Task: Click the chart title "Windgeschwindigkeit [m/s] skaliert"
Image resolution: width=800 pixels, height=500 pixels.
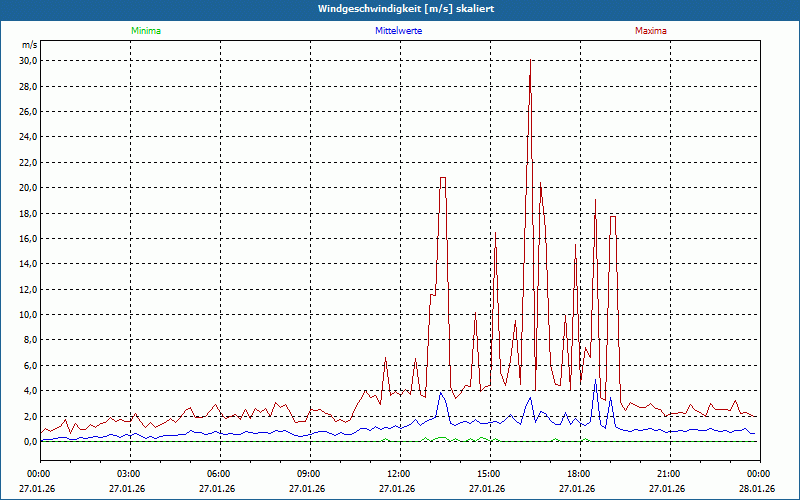Action: pyautogui.click(x=406, y=9)
